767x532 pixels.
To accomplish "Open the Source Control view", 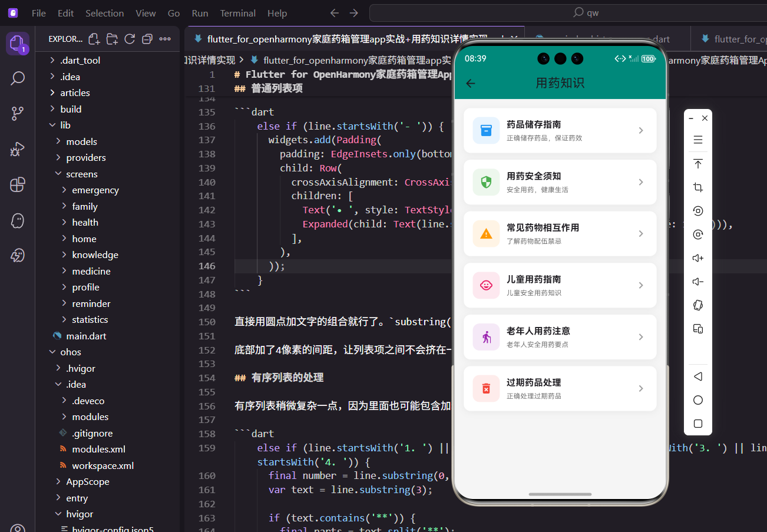I will click(x=18, y=113).
